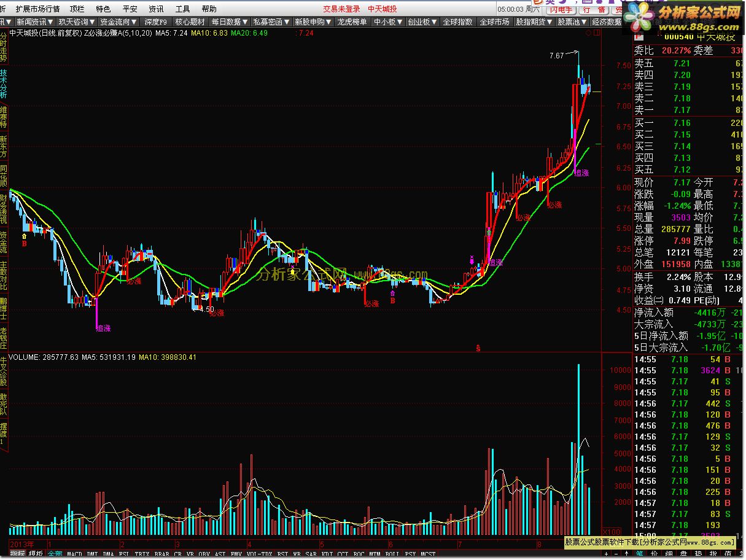The width and height of the screenshot is (746, 560).
Task: Expand the 私募密函 dropdown
Action: [x=271, y=22]
